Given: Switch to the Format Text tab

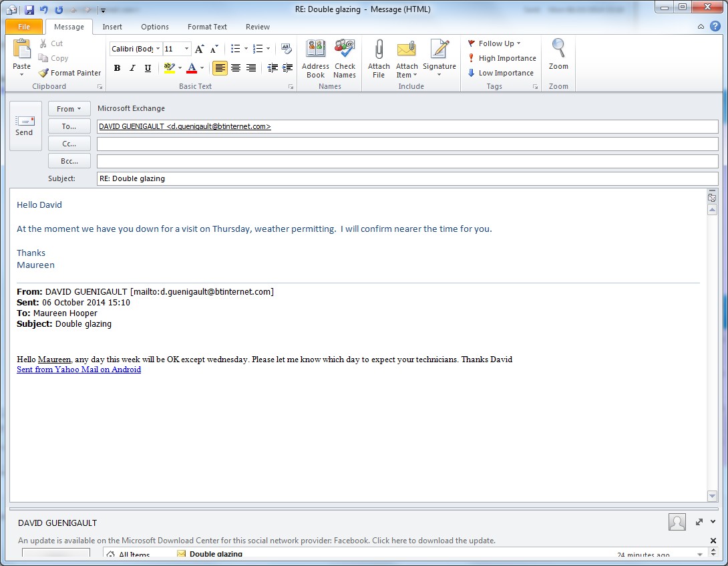Looking at the screenshot, I should pyautogui.click(x=207, y=27).
